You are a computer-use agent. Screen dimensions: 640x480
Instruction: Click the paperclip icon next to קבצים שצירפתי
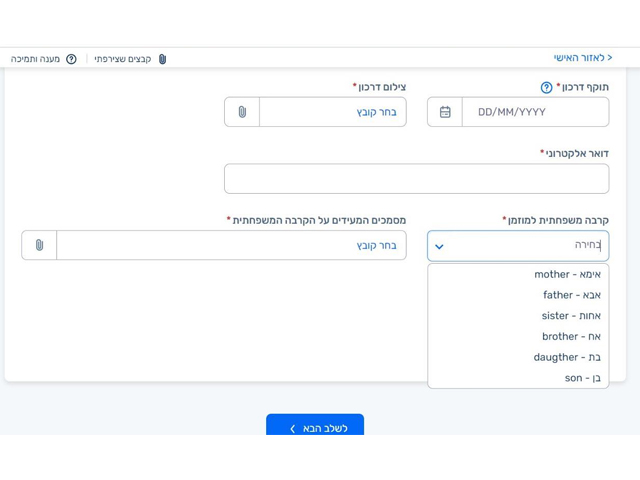click(163, 60)
